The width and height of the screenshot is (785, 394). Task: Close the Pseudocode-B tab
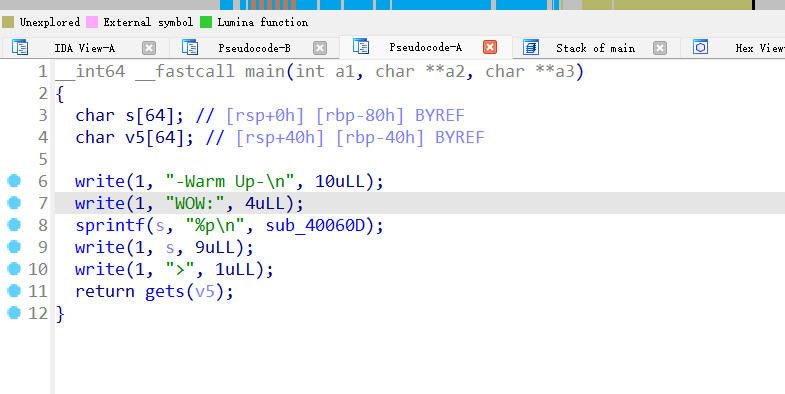point(320,48)
